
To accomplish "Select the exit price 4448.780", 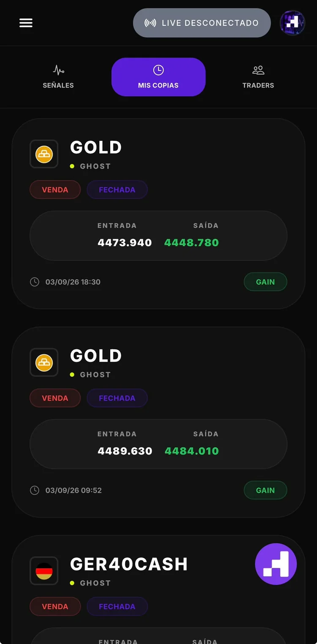I will (x=191, y=243).
